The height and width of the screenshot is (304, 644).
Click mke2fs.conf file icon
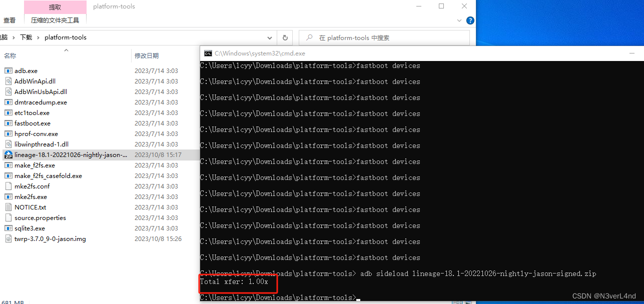point(8,186)
